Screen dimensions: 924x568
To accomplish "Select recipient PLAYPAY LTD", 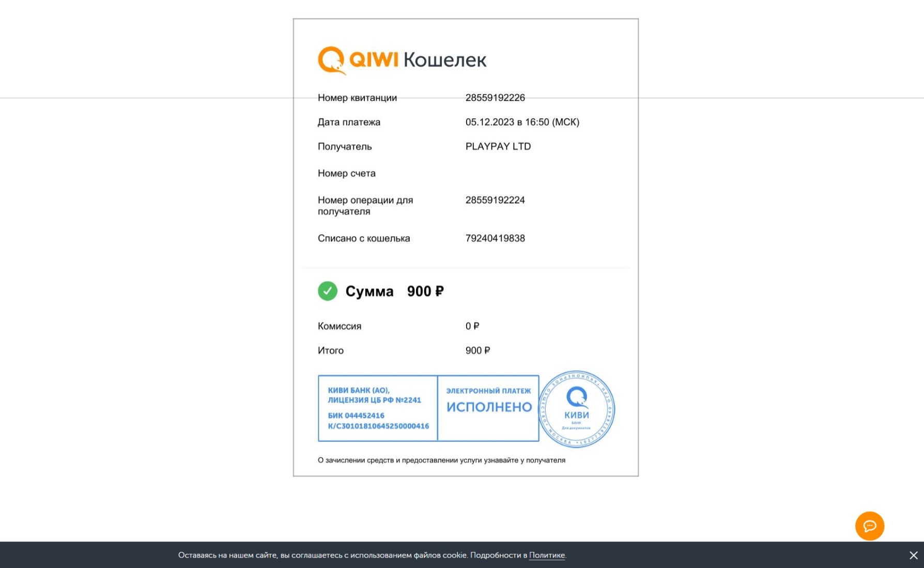I will (498, 146).
